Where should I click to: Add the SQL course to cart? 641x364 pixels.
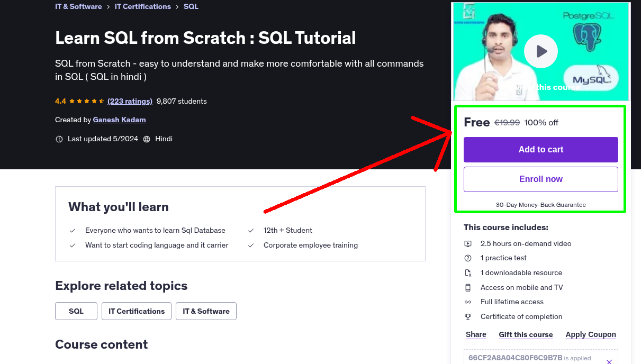click(540, 150)
